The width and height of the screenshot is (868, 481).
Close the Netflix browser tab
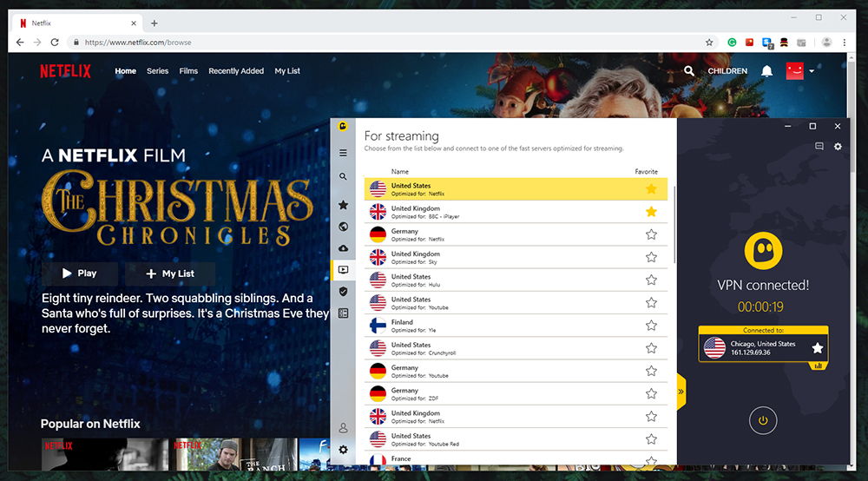pyautogui.click(x=134, y=23)
